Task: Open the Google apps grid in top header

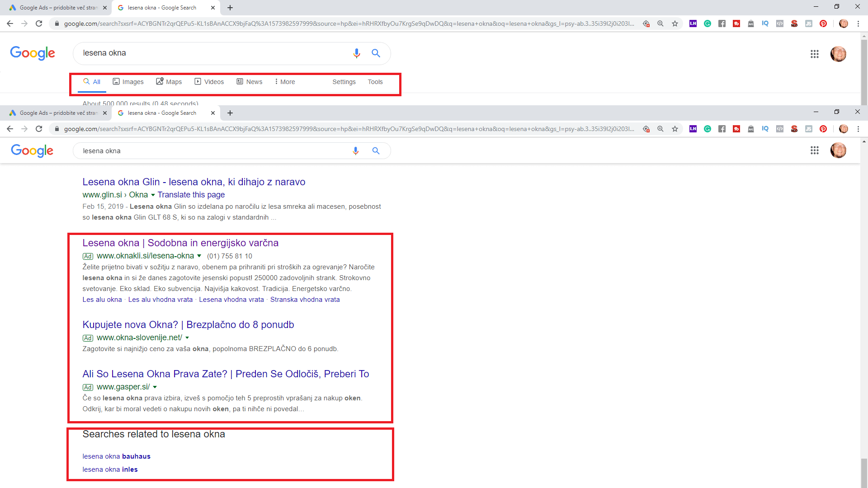Action: click(814, 54)
